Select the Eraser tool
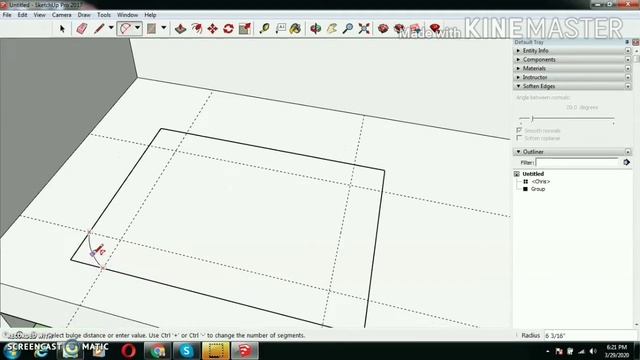The height and width of the screenshot is (360, 640). 82,29
